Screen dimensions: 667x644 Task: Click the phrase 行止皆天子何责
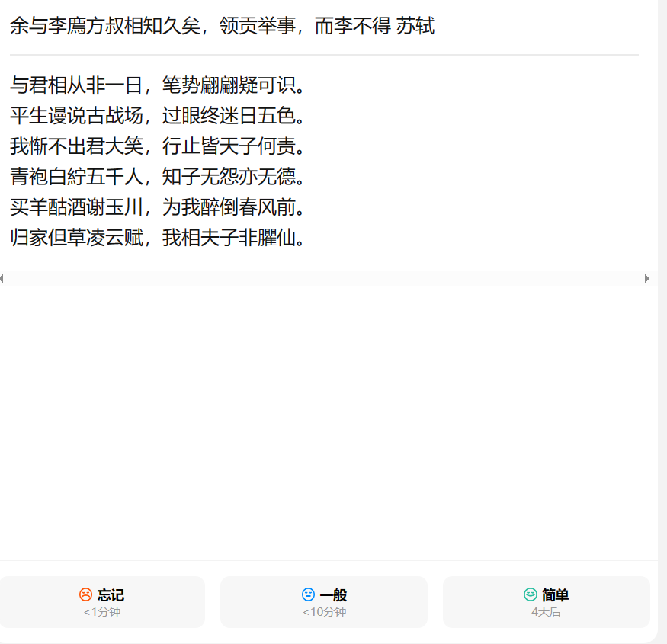tap(229, 146)
